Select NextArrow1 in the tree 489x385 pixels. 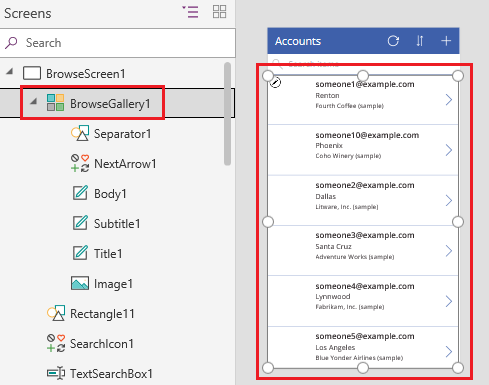[x=114, y=164]
